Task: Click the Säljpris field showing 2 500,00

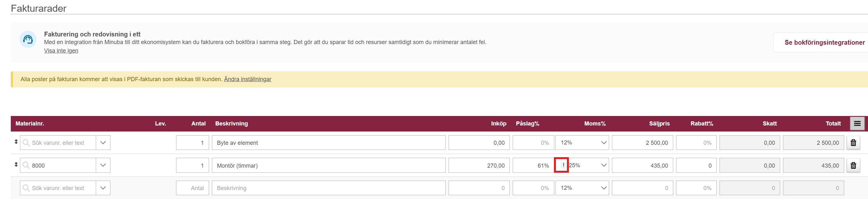Action: (x=642, y=143)
